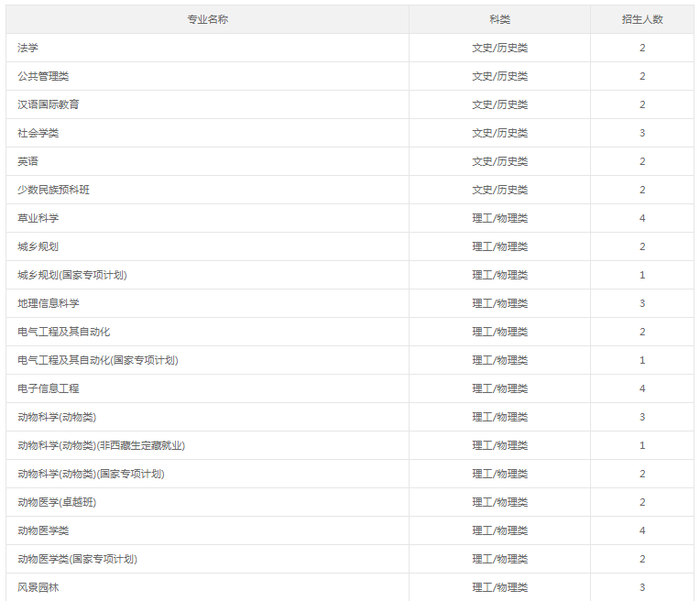Click enrollment number 3 in 社会学类 row
Screen dimensions: 700x601
(642, 133)
